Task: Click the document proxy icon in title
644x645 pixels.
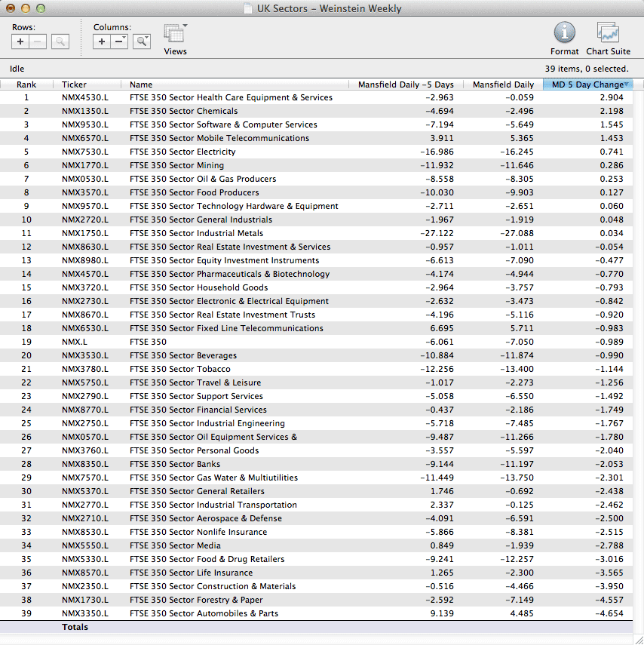Action: (x=248, y=9)
